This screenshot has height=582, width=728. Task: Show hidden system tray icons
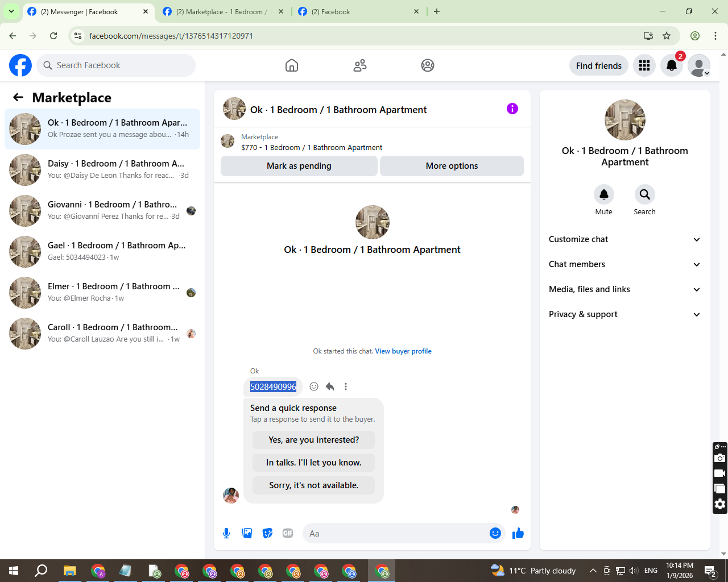(593, 571)
